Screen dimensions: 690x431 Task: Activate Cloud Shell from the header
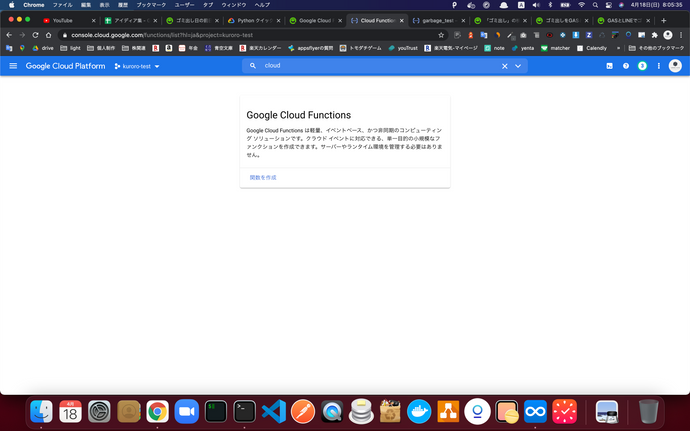click(x=609, y=66)
